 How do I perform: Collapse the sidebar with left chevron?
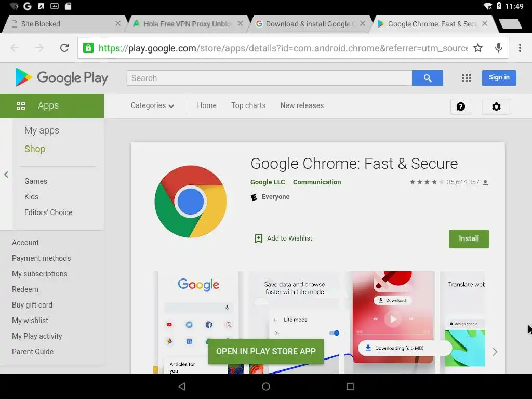click(6, 175)
